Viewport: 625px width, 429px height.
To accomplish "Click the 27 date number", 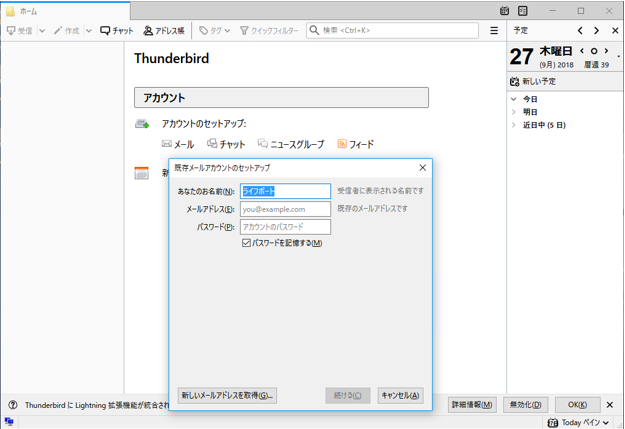I will coord(521,57).
